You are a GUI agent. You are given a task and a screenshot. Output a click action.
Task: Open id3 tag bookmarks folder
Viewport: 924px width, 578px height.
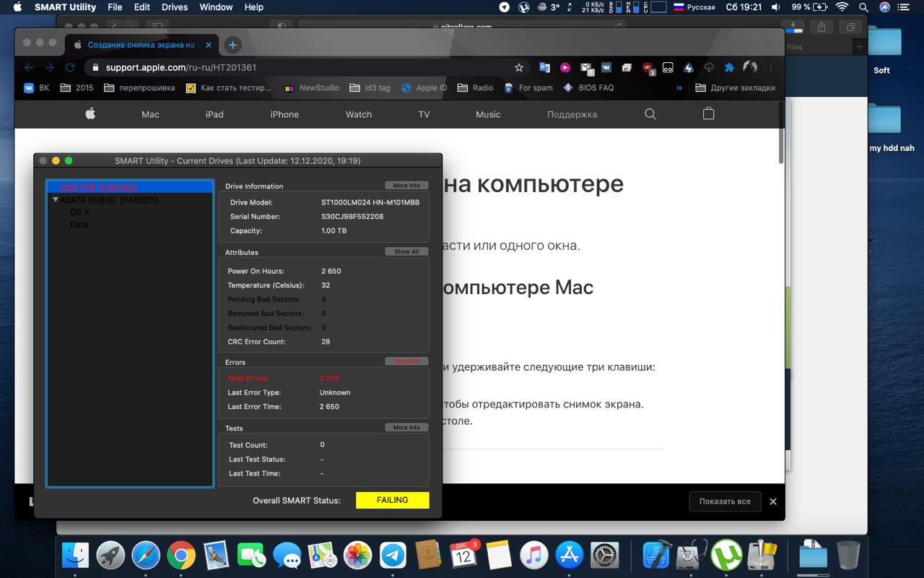[370, 87]
